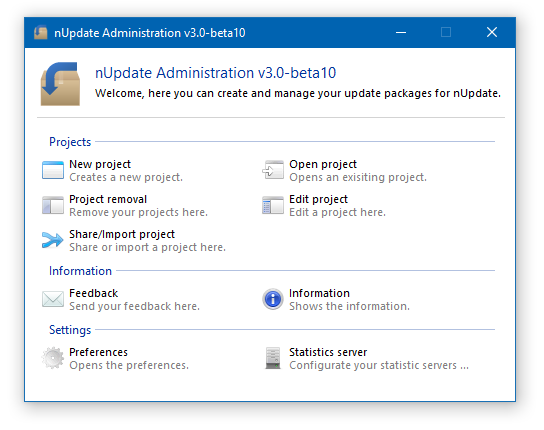Open Feedback title text
Viewport: 544px width, 430px height.
pyautogui.click(x=94, y=293)
